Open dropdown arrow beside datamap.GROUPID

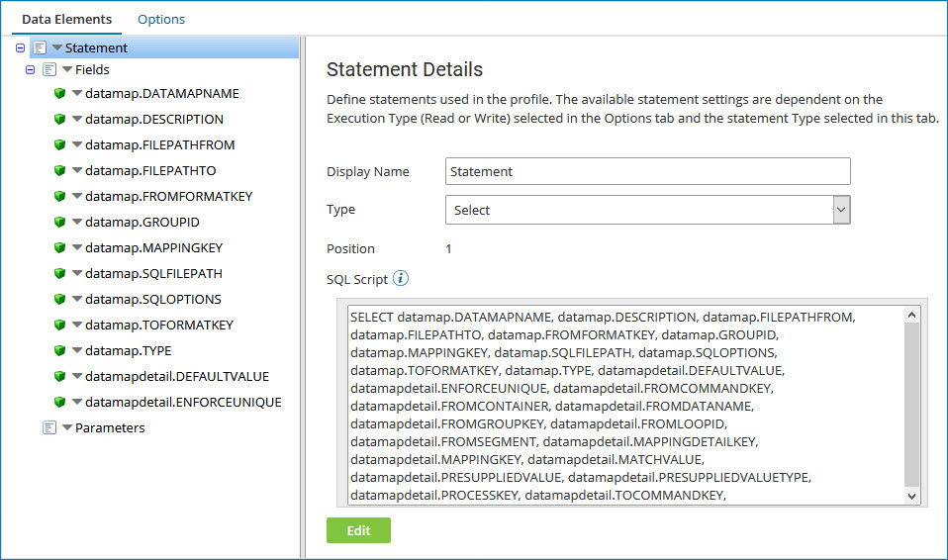click(77, 222)
